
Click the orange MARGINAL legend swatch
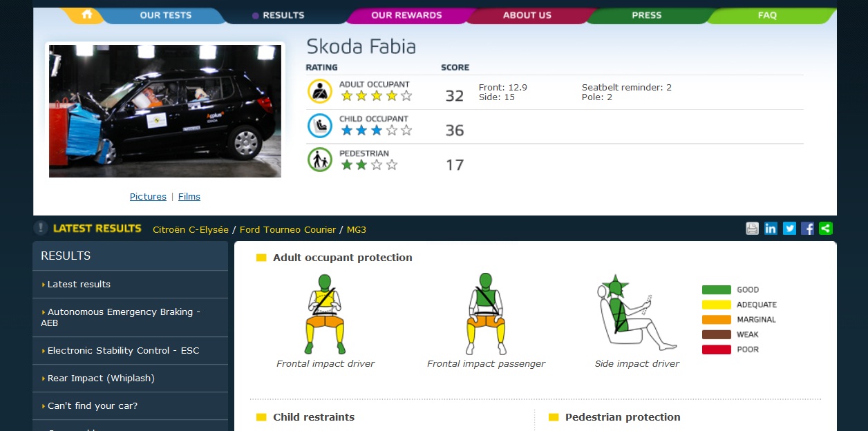click(717, 320)
